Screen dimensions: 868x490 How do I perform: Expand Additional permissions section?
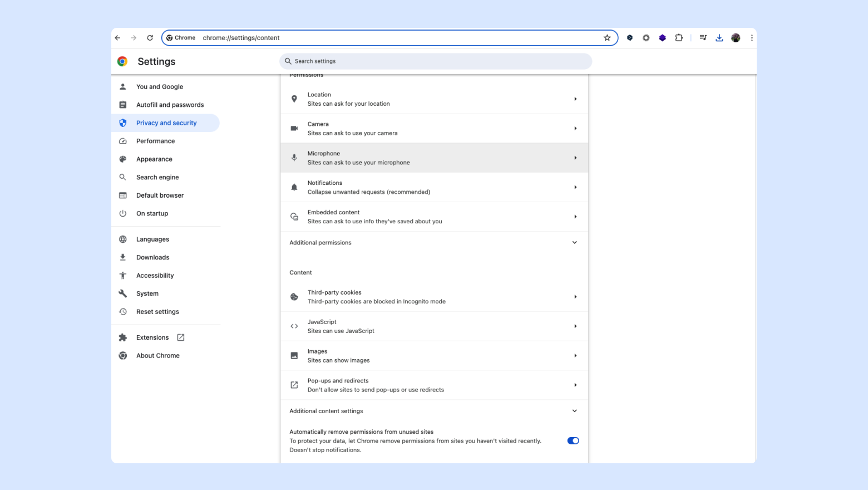575,243
